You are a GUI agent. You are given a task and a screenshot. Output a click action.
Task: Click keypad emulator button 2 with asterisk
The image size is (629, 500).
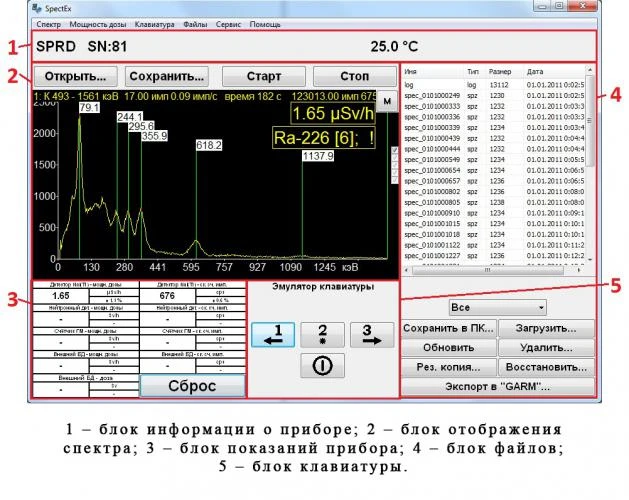(323, 335)
